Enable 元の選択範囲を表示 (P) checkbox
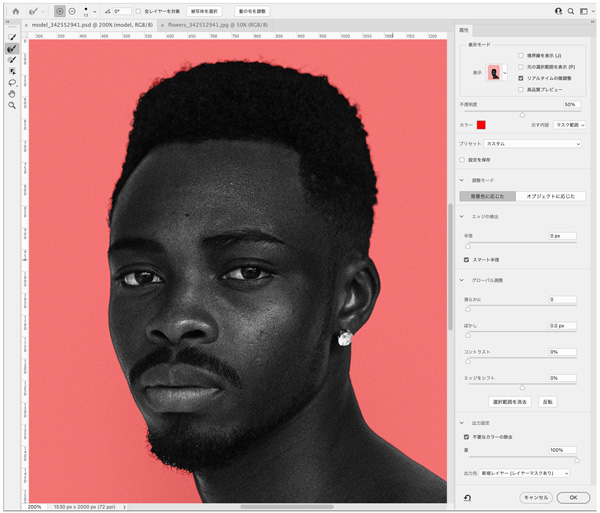The height and width of the screenshot is (513, 600). pos(520,67)
